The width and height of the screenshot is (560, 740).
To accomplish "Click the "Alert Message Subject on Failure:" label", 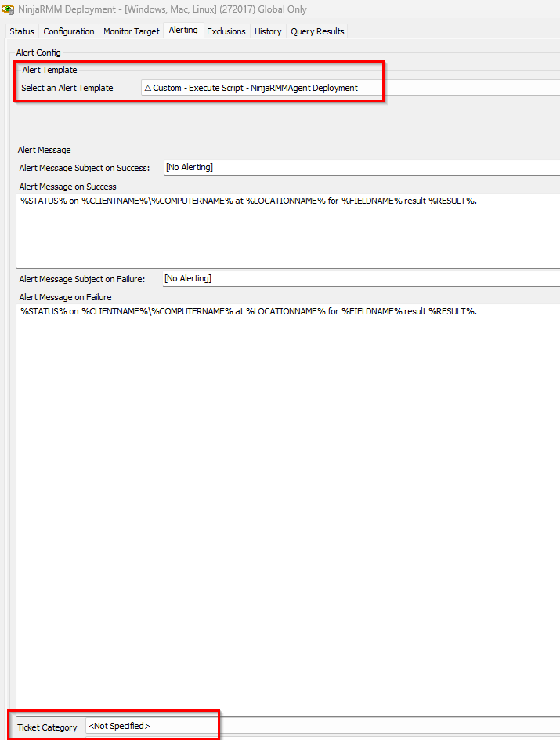I will [x=82, y=279].
